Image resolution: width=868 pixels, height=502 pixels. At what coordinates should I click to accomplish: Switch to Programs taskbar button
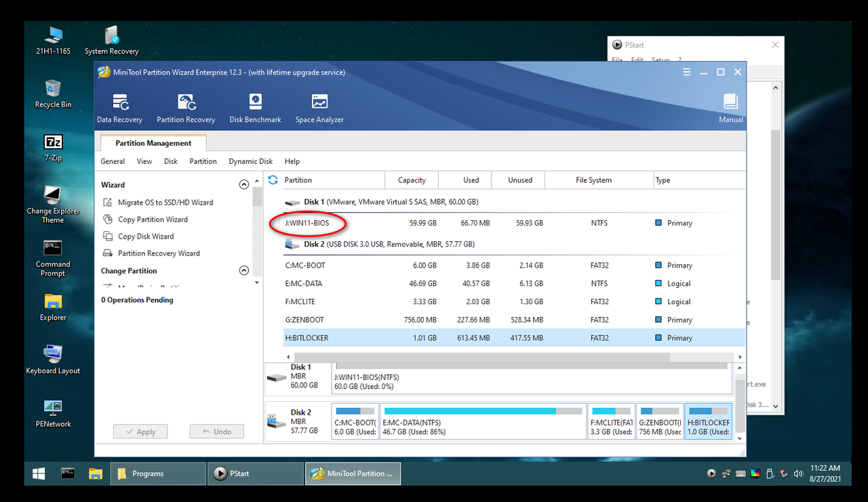158,474
